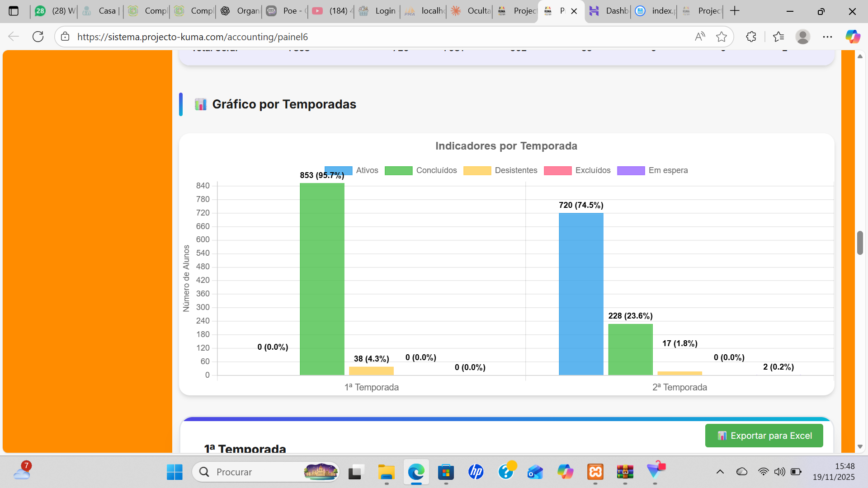
Task: Click the tab actions menu icon
Action: [14, 11]
